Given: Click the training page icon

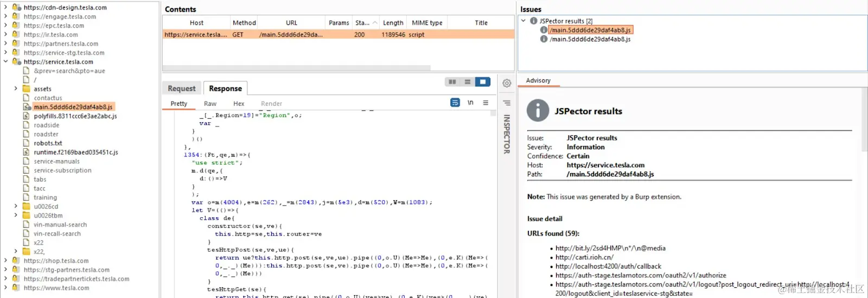Looking at the screenshot, I should [26, 198].
